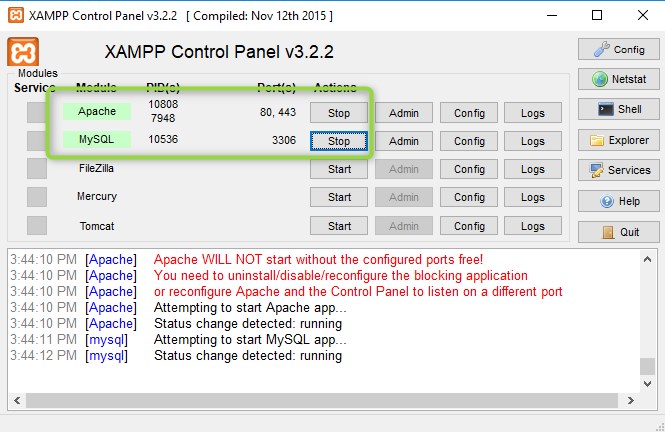Viewport: 665px width, 432px height.
Task: Toggle the Mercury service checkbox
Action: click(37, 197)
